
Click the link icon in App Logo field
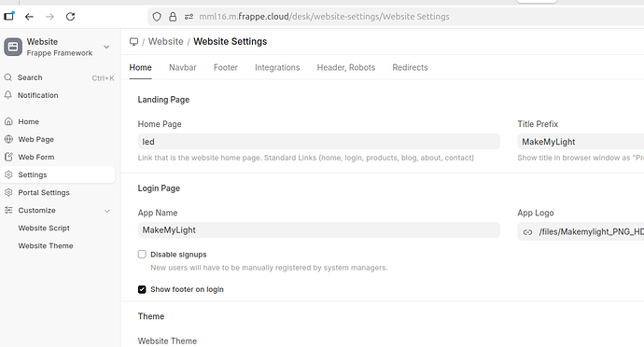pyautogui.click(x=527, y=232)
